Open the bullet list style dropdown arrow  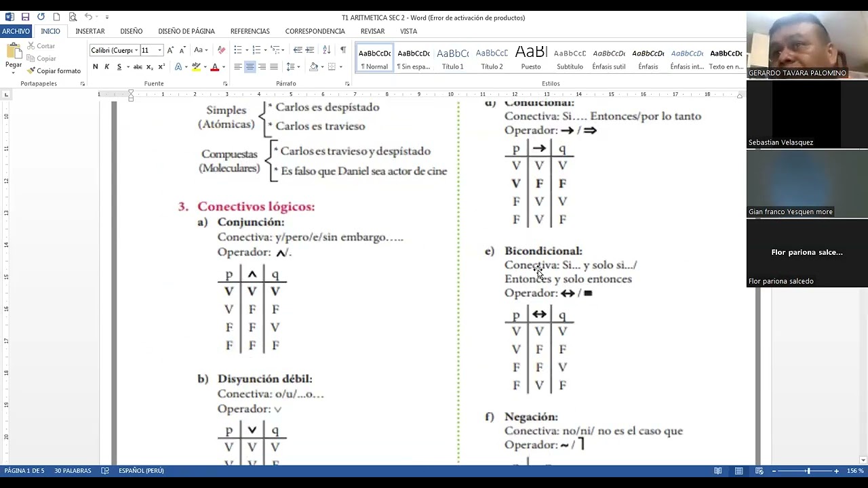246,50
